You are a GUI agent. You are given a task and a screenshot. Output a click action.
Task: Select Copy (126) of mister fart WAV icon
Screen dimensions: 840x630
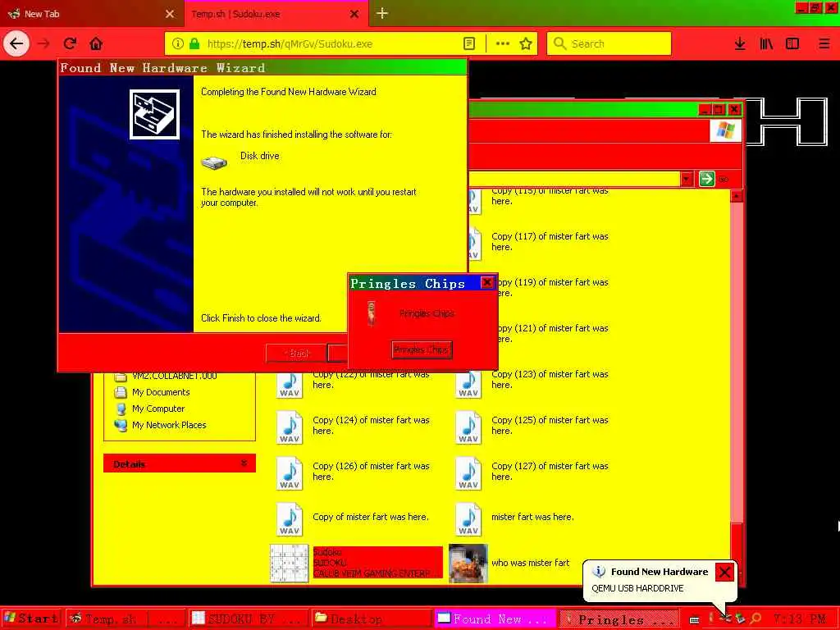click(x=290, y=473)
